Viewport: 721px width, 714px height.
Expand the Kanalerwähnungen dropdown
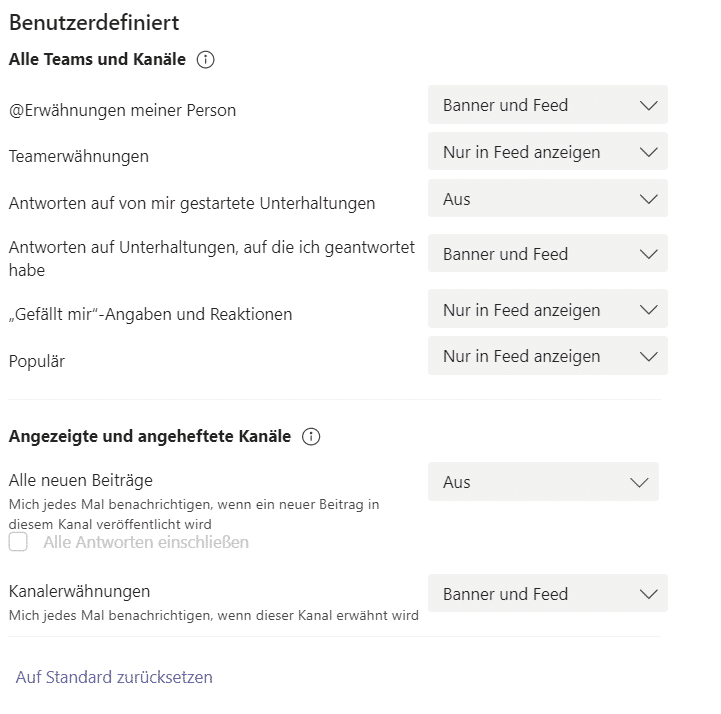tap(547, 594)
